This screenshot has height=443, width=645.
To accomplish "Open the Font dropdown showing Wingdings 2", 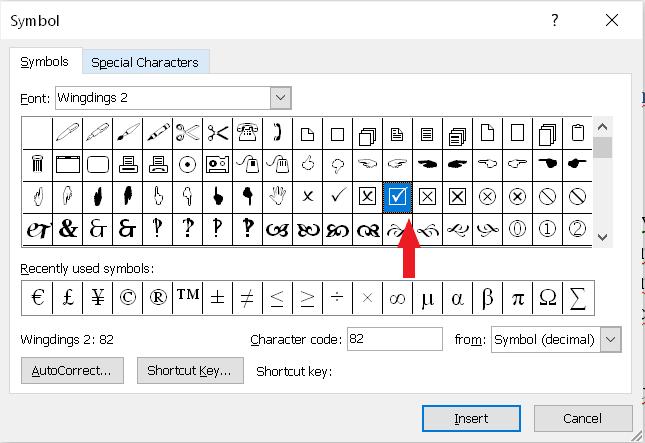I will click(280, 98).
